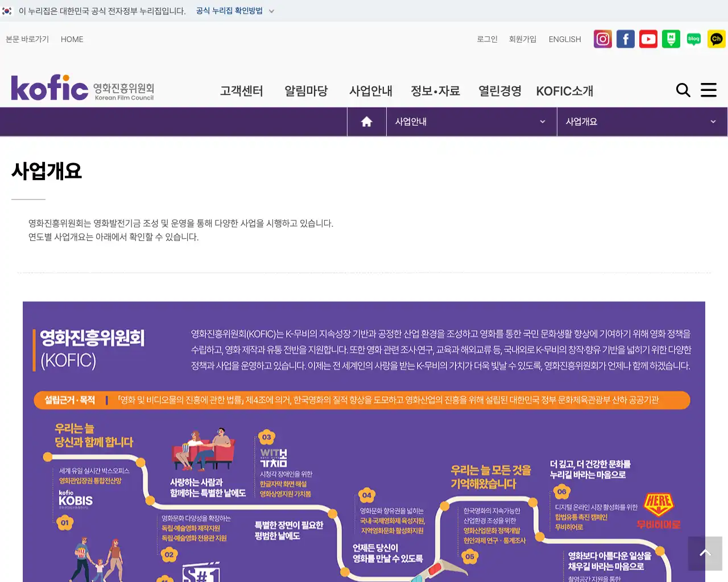This screenshot has width=728, height=582.
Task: Switch to ENGLISH site version
Action: pos(564,39)
